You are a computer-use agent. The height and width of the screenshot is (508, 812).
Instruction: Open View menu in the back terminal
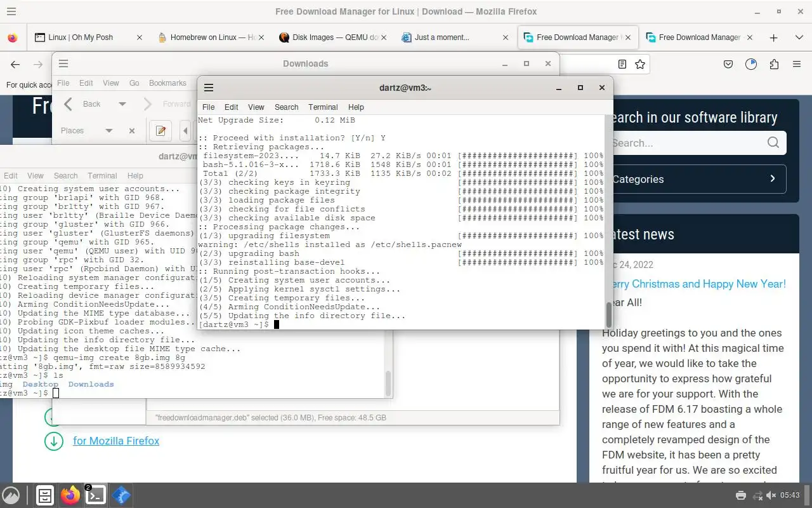tap(36, 176)
